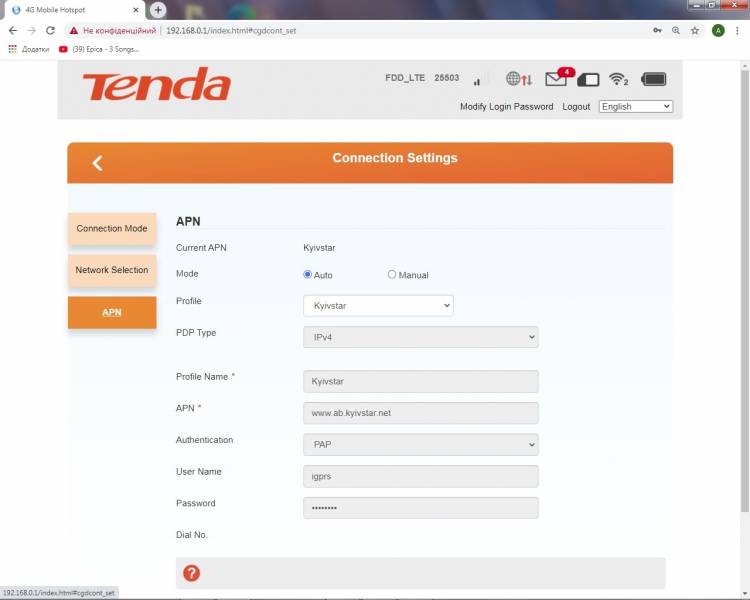Open the Connection Mode tab
The width and height of the screenshot is (750, 600).
tap(112, 229)
